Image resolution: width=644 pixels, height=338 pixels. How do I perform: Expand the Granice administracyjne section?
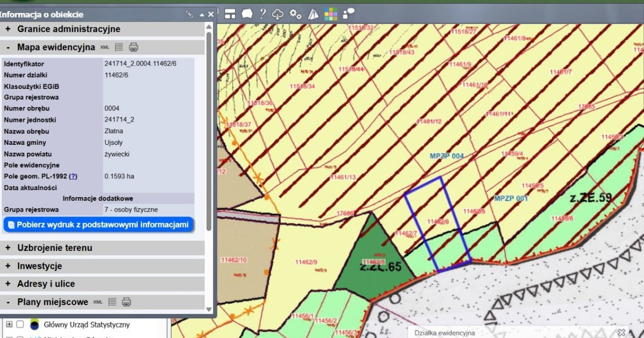[8, 29]
